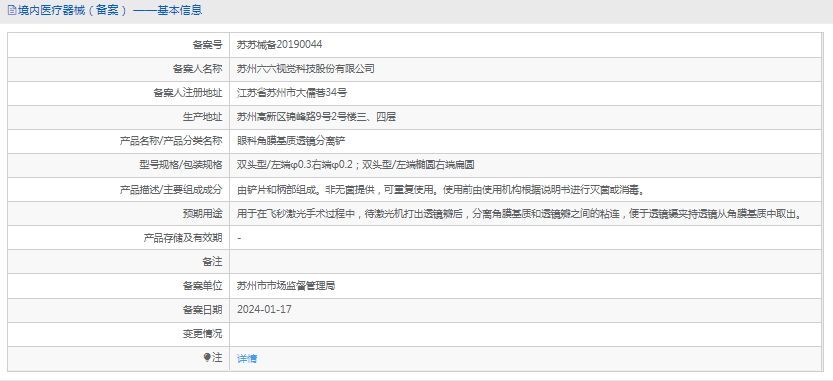
Task: Click the 生产地址 label
Action: [202, 117]
